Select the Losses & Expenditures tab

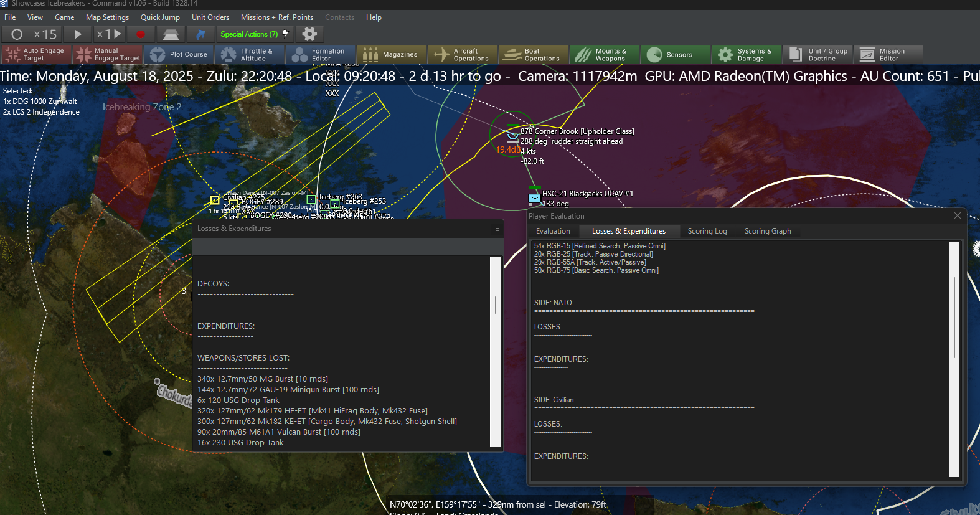tap(629, 231)
